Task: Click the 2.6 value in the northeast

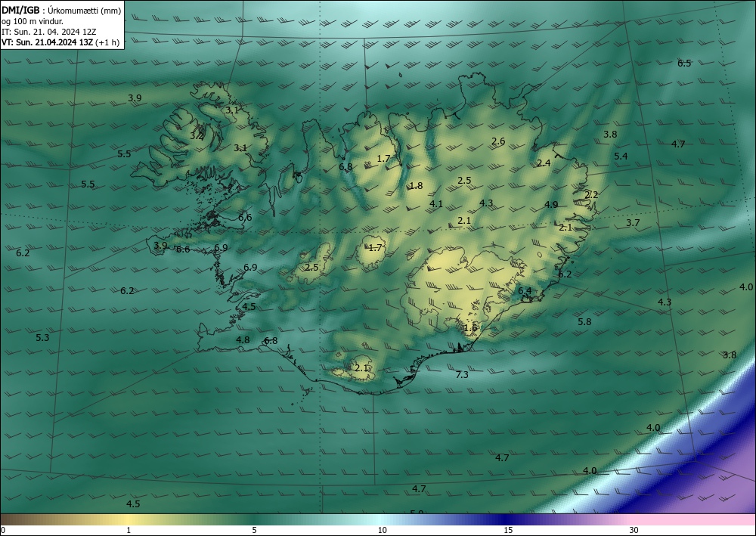Action: click(x=498, y=141)
